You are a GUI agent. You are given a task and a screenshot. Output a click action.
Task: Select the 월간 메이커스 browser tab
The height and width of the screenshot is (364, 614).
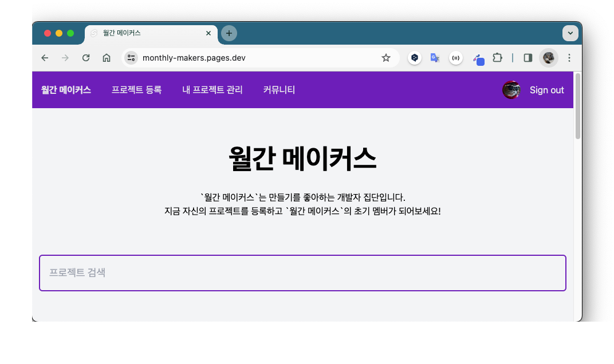pos(151,34)
